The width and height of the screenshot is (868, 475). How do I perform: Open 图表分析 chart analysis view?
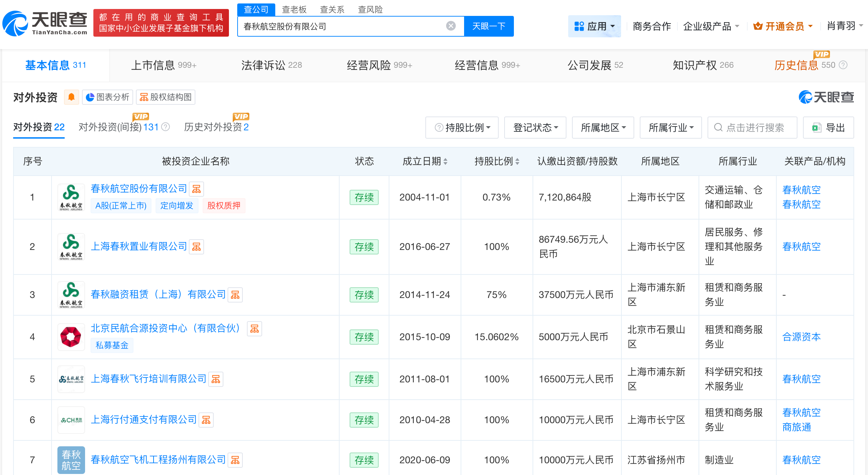coord(107,97)
